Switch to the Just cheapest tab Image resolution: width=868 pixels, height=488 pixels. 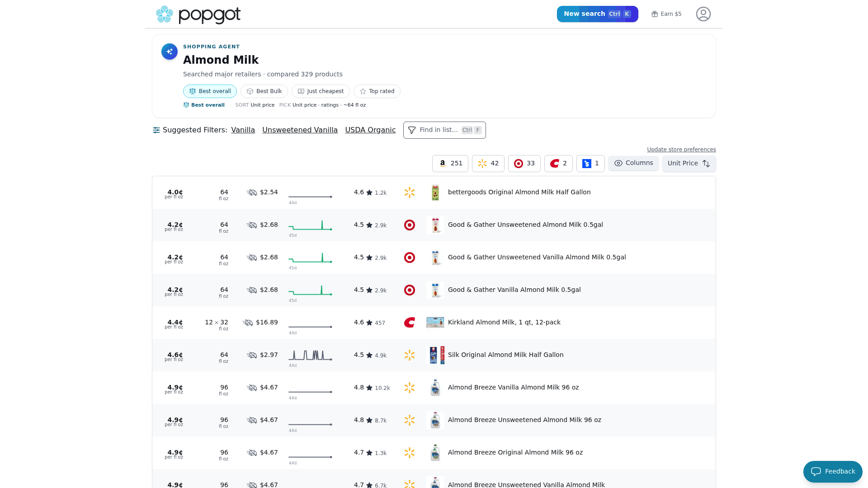[321, 91]
